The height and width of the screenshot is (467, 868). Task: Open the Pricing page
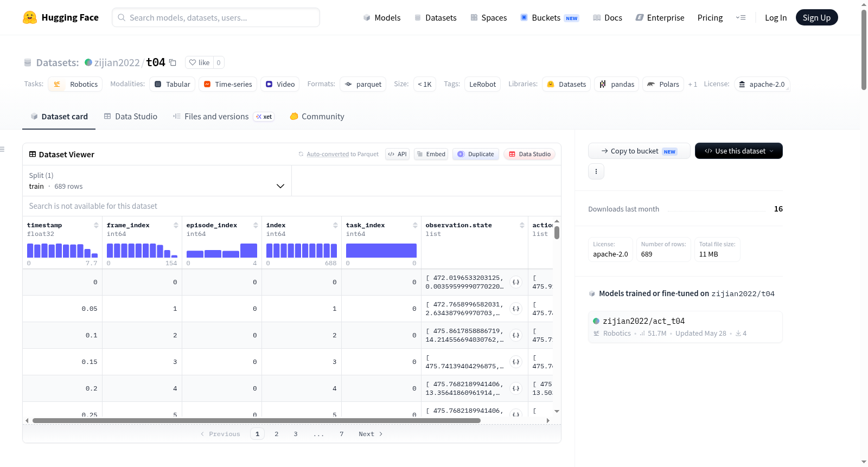tap(710, 18)
